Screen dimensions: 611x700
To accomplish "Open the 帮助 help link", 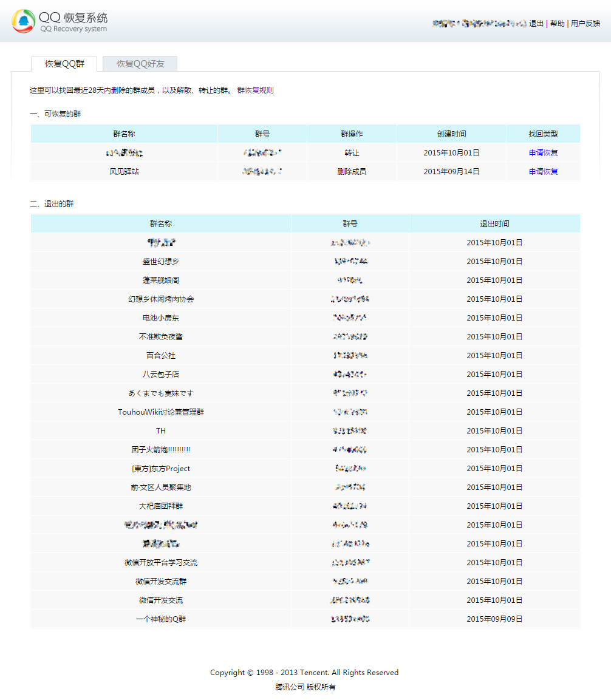I will point(557,23).
